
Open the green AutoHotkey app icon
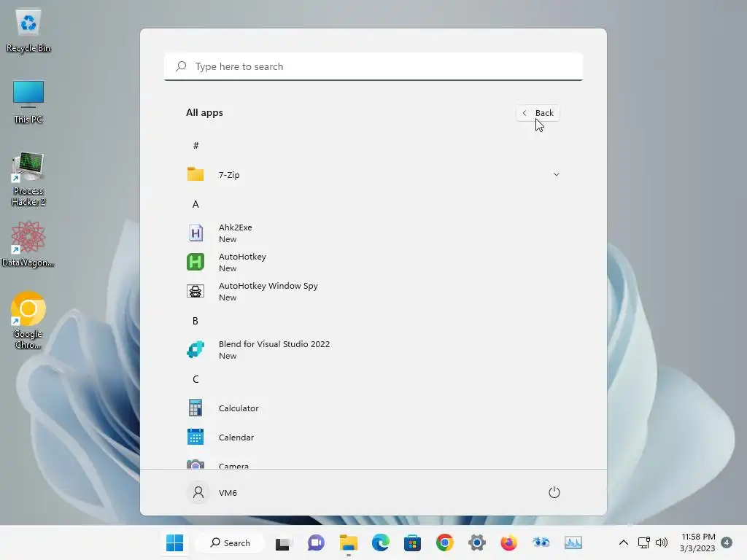click(x=196, y=262)
